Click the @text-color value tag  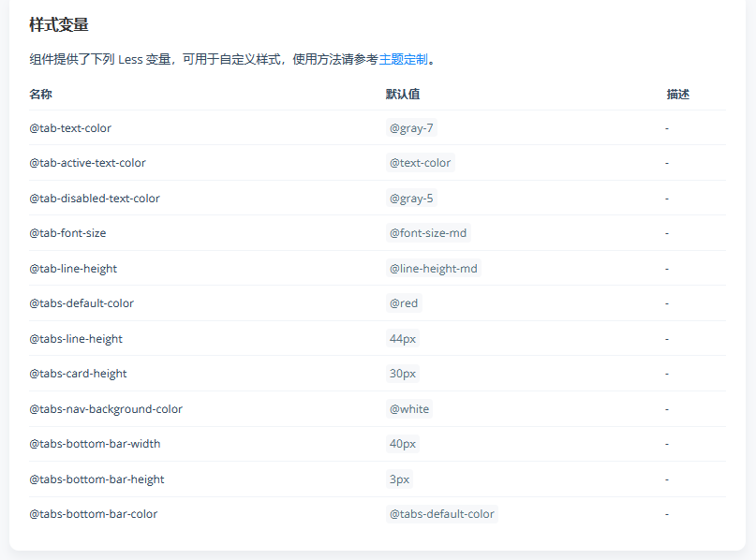tap(420, 162)
